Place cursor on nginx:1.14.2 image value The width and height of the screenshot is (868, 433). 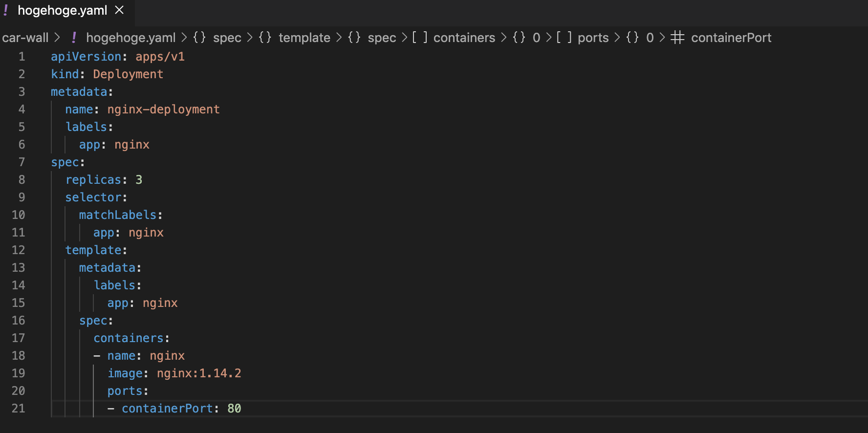[x=199, y=373]
